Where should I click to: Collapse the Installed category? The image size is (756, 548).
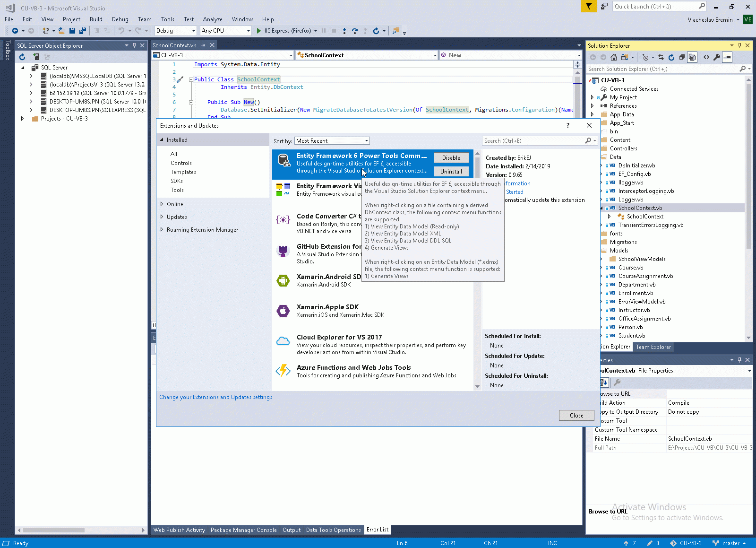click(x=162, y=140)
